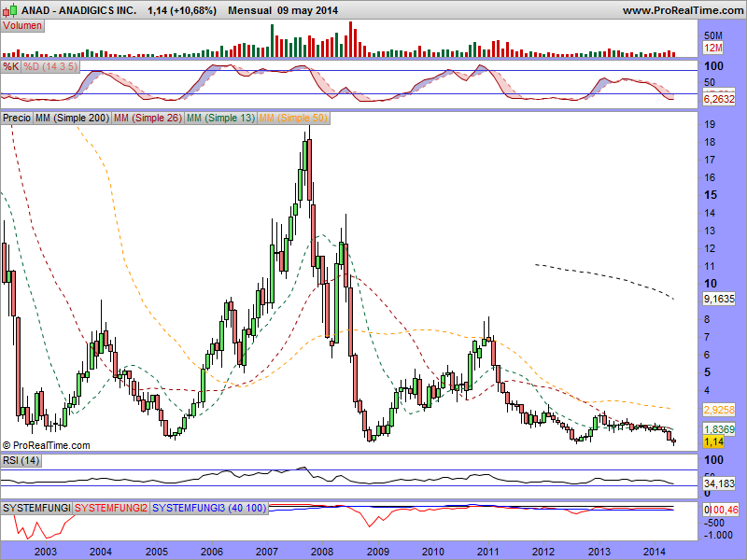Select the MM (Simple 200) indicator label
This screenshot has width=747, height=560.
click(x=71, y=119)
